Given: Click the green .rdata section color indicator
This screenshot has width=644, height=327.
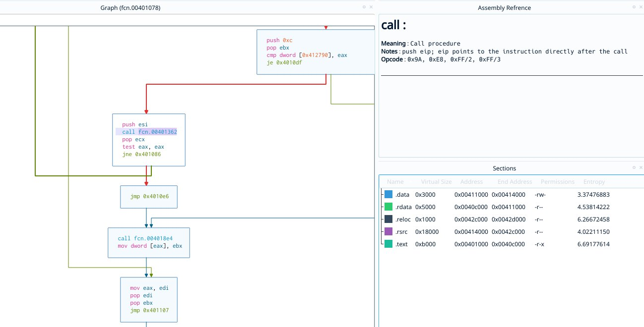Looking at the screenshot, I should coord(389,207).
